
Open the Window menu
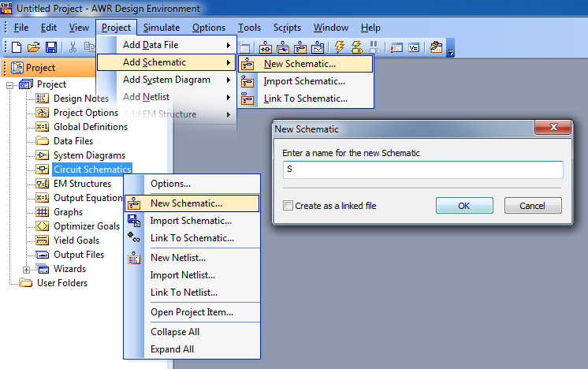[x=331, y=28]
